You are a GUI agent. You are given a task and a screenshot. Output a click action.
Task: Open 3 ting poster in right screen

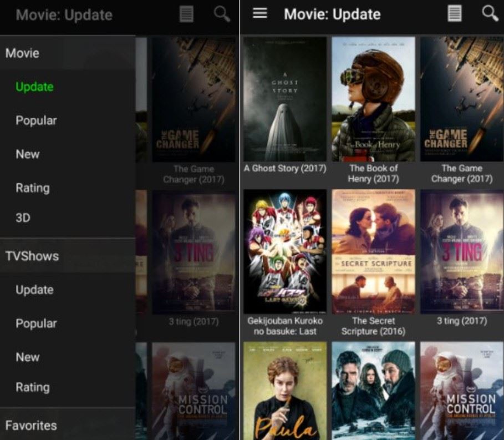(462, 251)
